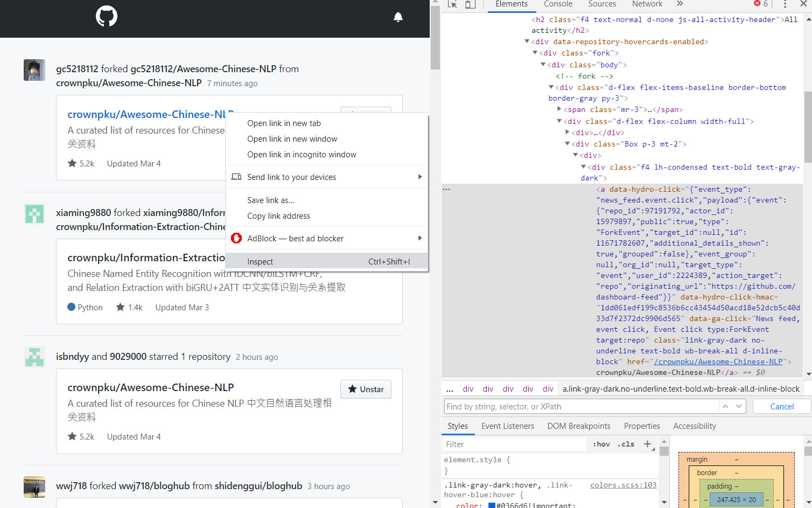Open gc5218112/Awesome-Chinese-NLP fork link
This screenshot has height=508, width=812.
(x=204, y=69)
